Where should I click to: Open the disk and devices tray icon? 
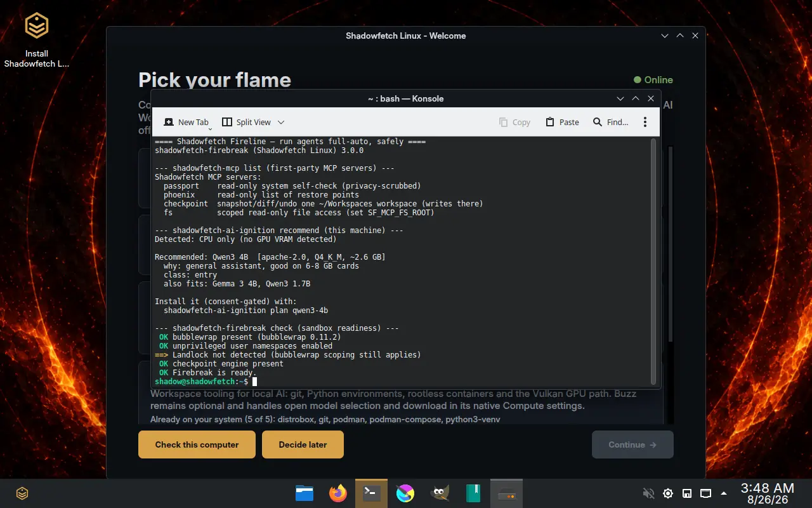686,493
